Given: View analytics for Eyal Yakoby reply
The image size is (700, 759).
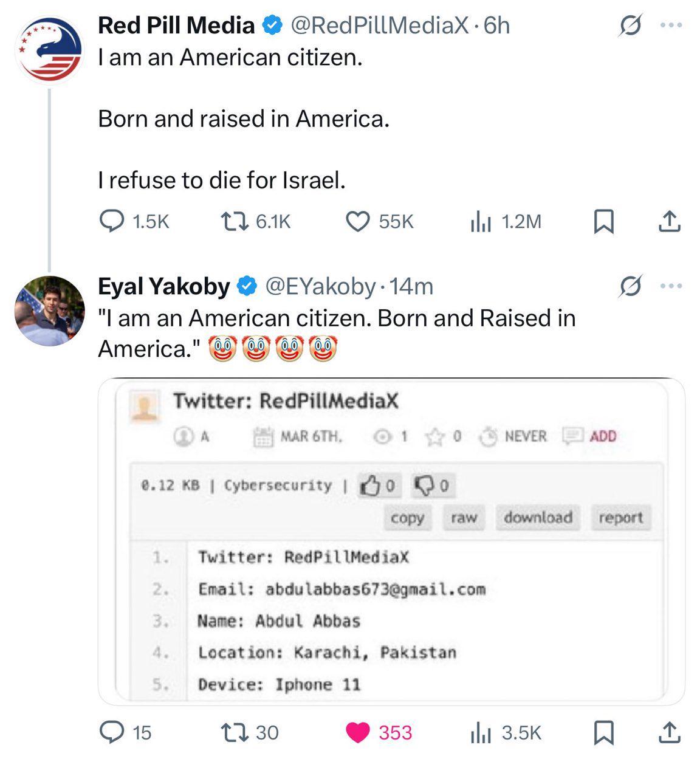Looking at the screenshot, I should point(480,732).
